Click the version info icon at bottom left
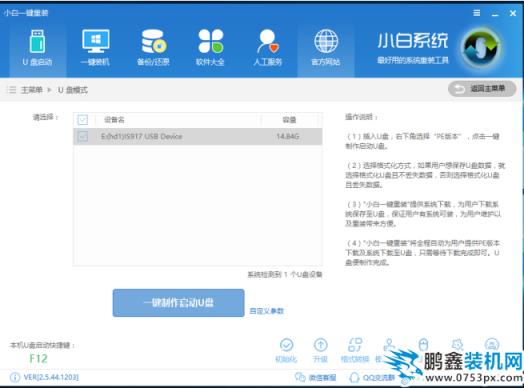Viewport: 524px width, 388px height. [x=15, y=377]
